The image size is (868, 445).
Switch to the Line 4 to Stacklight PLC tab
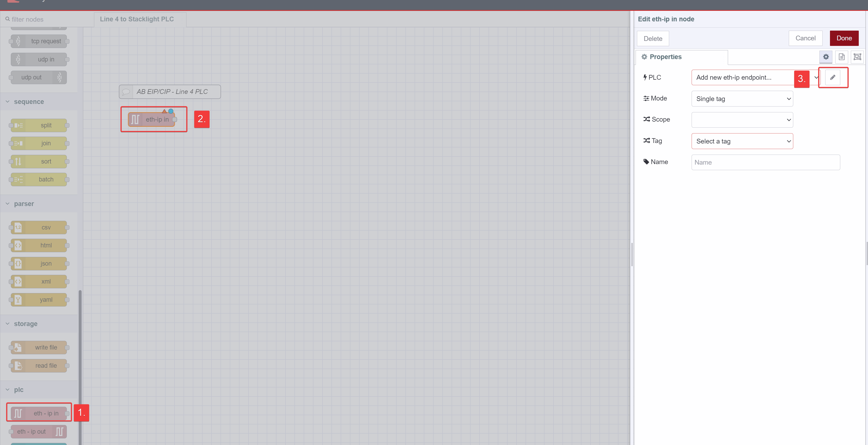tap(137, 19)
